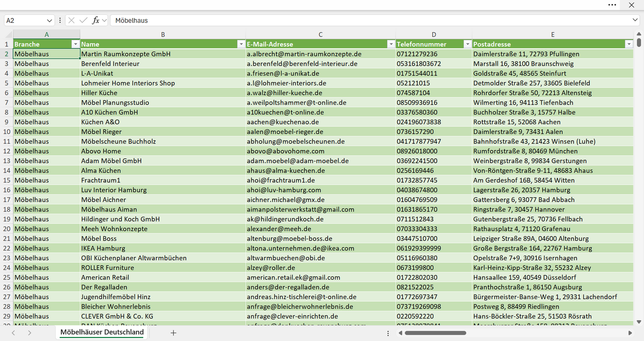Click vertical scrollbar up arrow

coord(639,34)
